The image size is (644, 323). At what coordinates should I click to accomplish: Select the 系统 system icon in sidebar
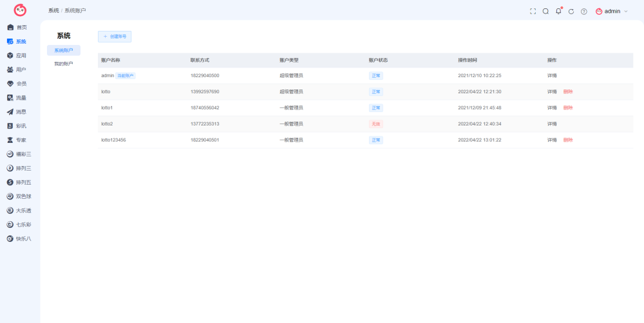tap(10, 41)
